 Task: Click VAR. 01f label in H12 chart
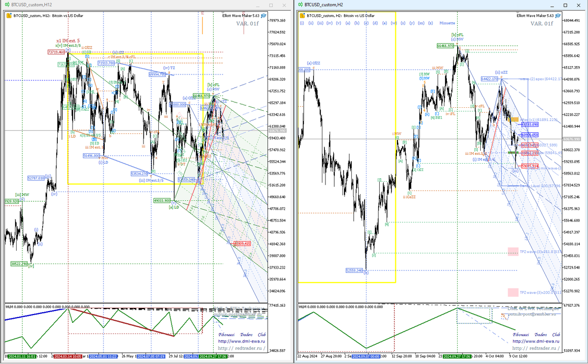[247, 23]
